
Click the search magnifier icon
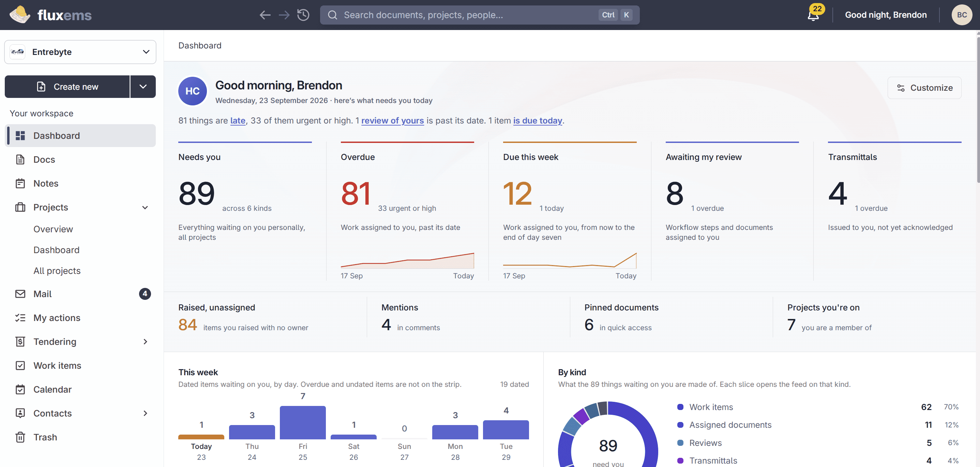click(332, 15)
